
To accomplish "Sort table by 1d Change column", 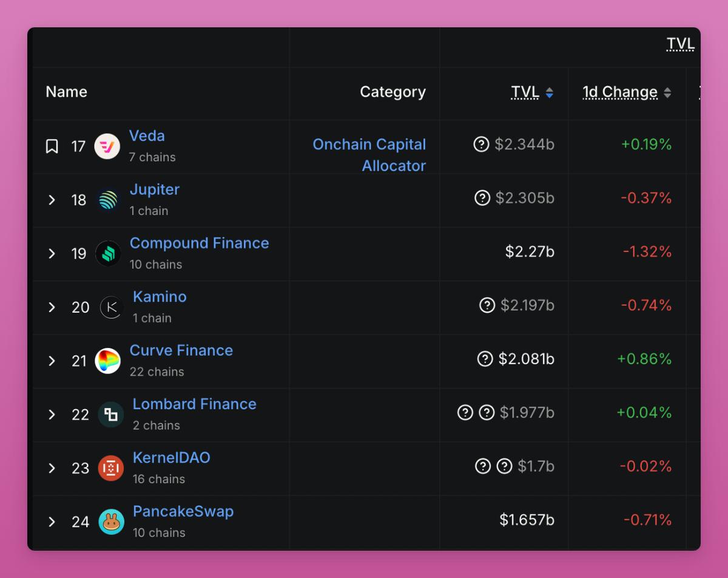I will pyautogui.click(x=627, y=92).
